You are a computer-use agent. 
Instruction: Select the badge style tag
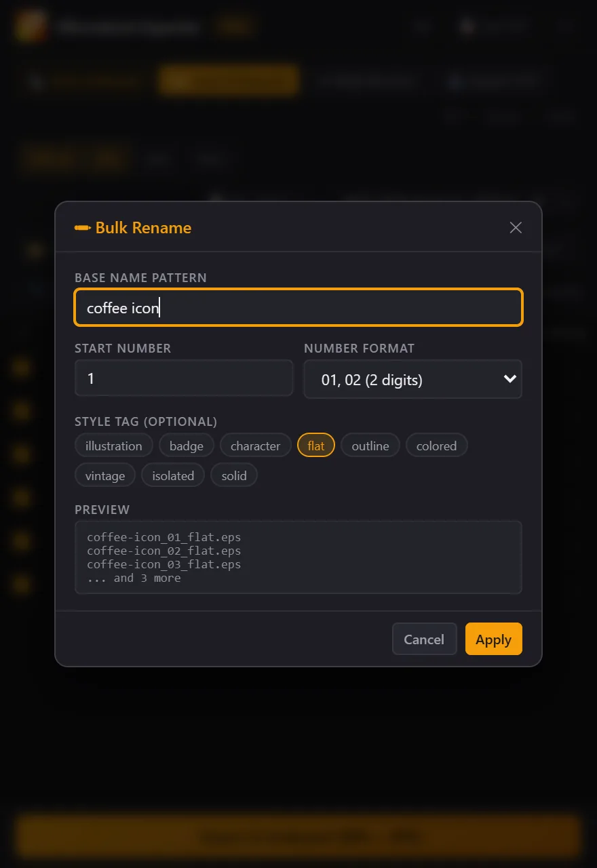click(x=187, y=446)
